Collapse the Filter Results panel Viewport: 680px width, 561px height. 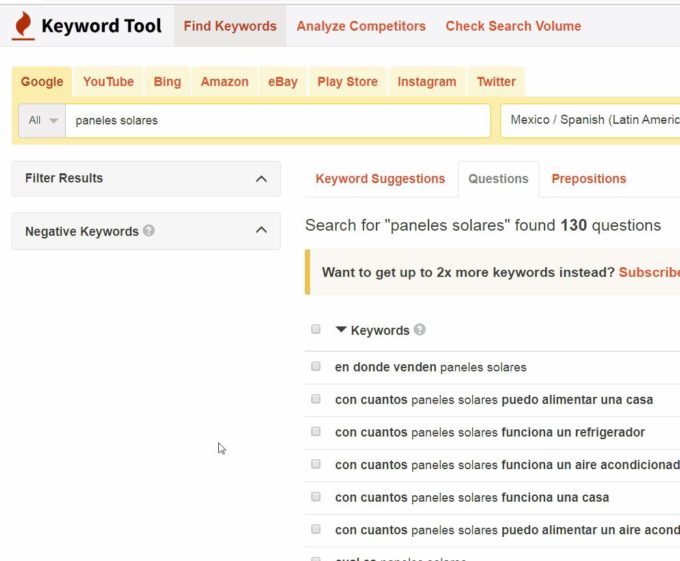[261, 179]
